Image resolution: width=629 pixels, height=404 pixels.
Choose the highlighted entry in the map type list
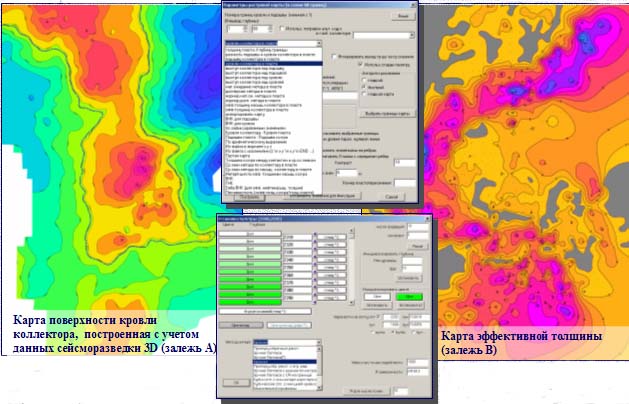click(x=274, y=63)
